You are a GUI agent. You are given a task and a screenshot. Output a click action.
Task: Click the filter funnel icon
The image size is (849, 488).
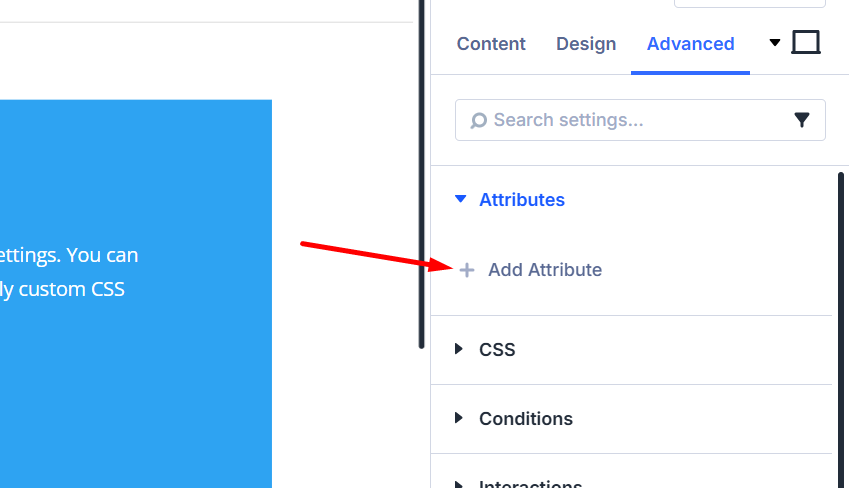pyautogui.click(x=802, y=120)
